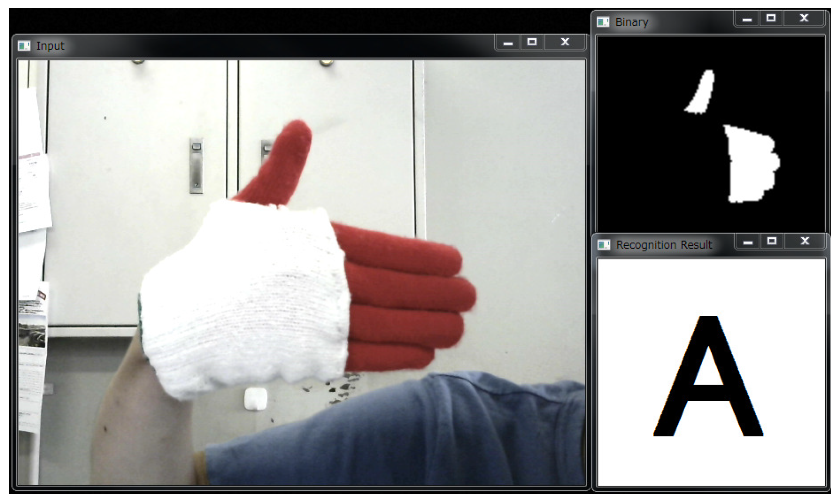Screen dimensions: 839x504
Task: Click the Recognition Result window's title icon
Action: 604,245
